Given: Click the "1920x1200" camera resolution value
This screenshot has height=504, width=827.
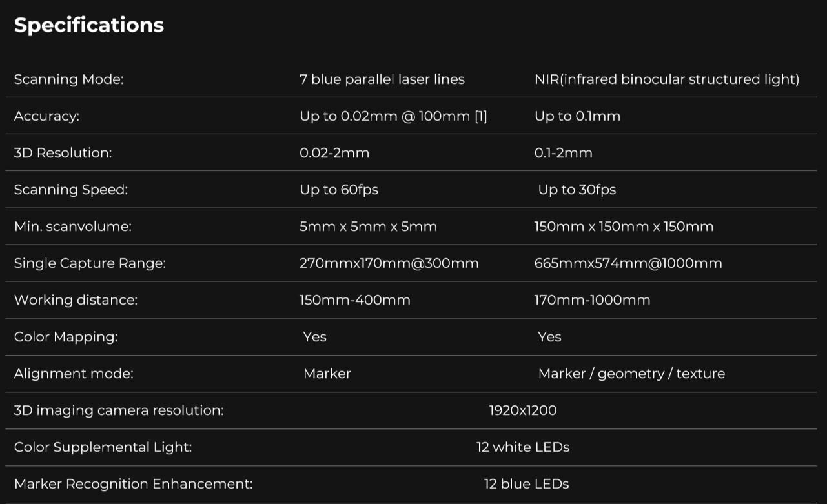Looking at the screenshot, I should (x=522, y=410).
